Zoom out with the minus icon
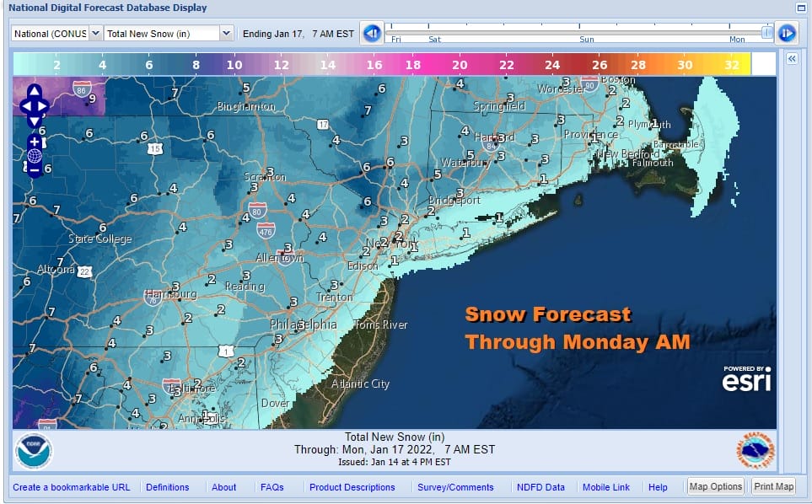This screenshot has width=812, height=504. [34, 169]
